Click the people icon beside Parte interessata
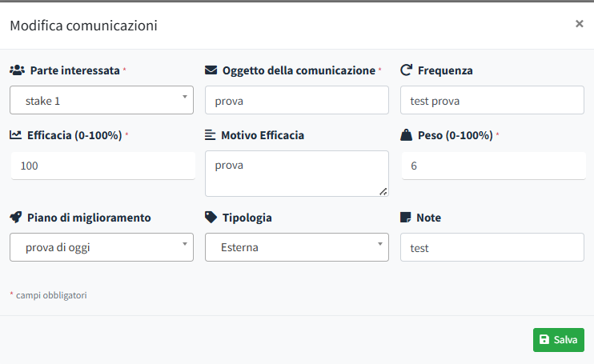This screenshot has height=364, width=594. click(x=17, y=70)
